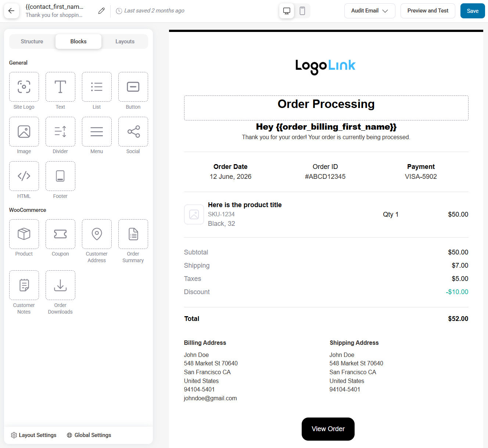Open Layout Settings

click(x=34, y=435)
